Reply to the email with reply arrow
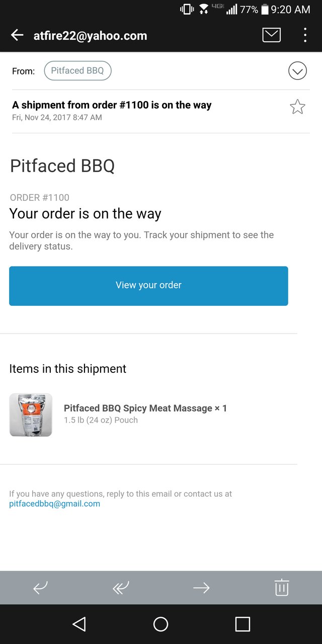This screenshot has width=322, height=644. point(40,587)
